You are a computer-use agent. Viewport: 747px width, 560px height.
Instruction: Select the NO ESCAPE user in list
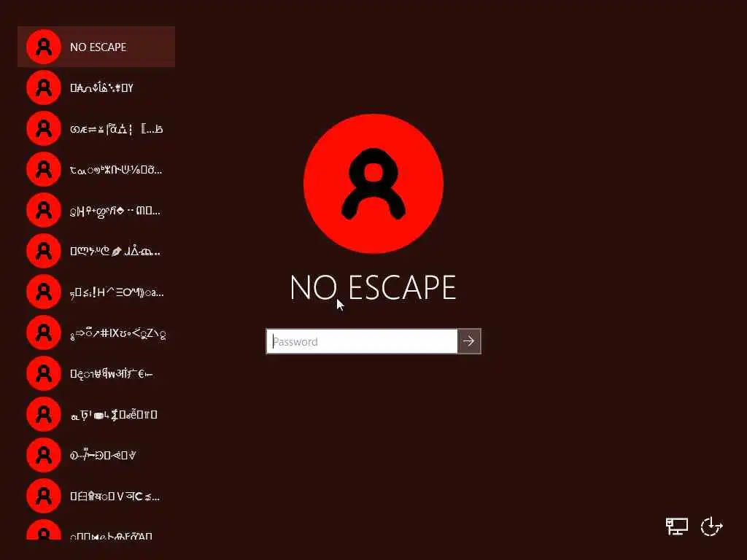pyautogui.click(x=96, y=47)
